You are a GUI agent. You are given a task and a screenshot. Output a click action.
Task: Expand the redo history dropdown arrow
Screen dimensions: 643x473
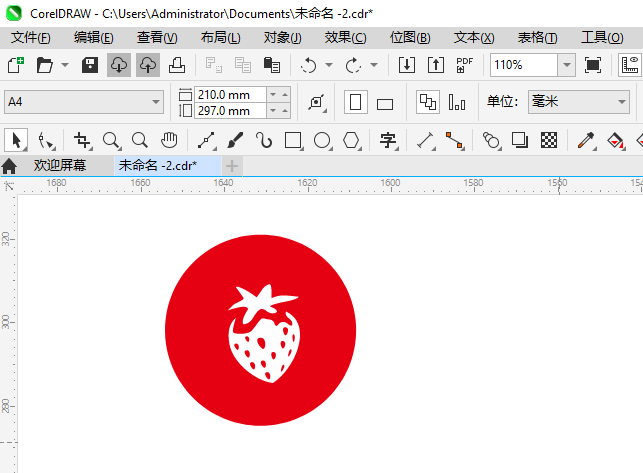[x=374, y=65]
